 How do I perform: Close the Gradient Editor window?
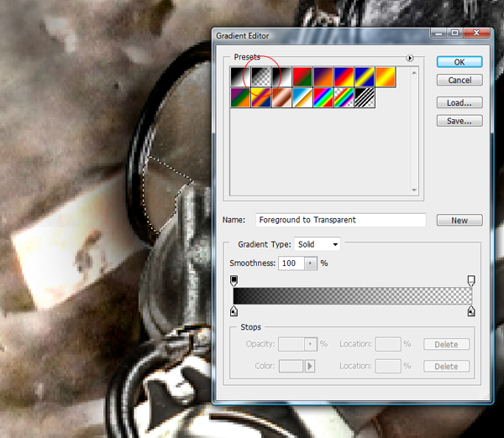click(476, 33)
